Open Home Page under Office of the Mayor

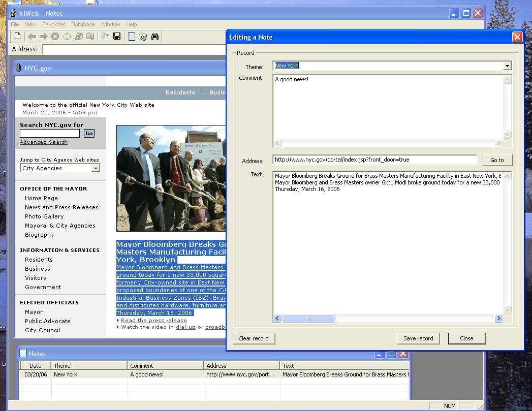pyautogui.click(x=41, y=198)
